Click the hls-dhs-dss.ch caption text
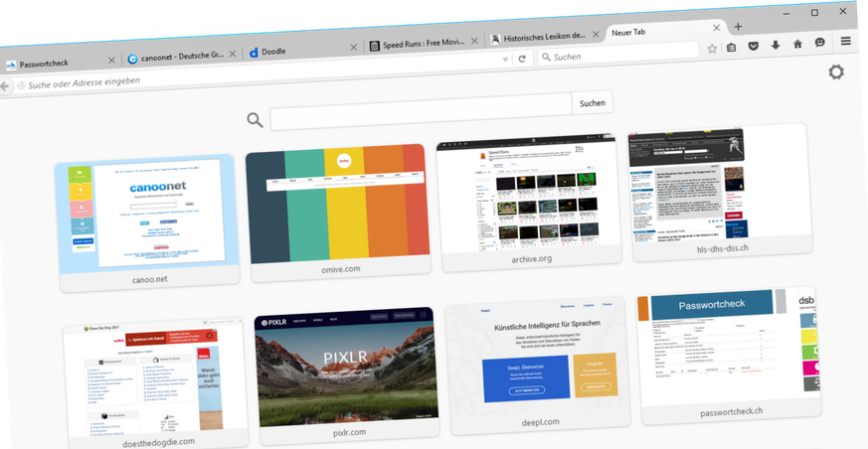 [x=723, y=248]
